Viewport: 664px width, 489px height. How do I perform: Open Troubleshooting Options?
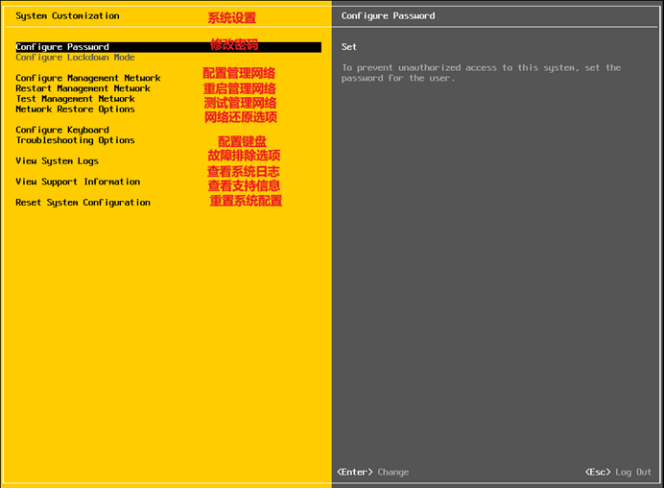75,140
